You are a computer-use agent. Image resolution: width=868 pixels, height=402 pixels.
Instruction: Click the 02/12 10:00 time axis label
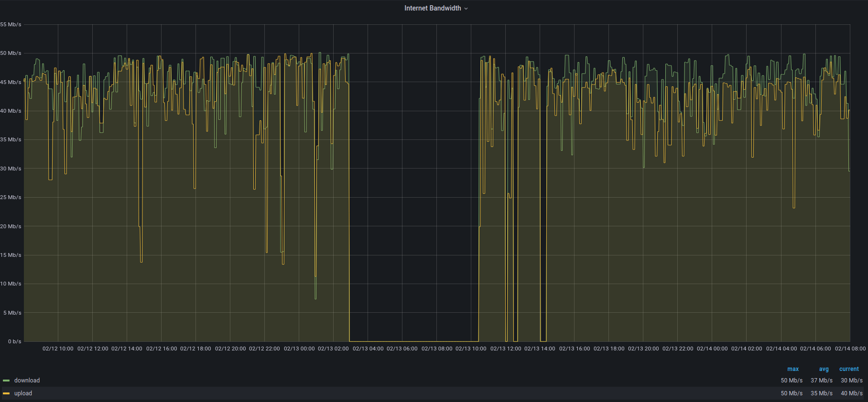pyautogui.click(x=58, y=349)
